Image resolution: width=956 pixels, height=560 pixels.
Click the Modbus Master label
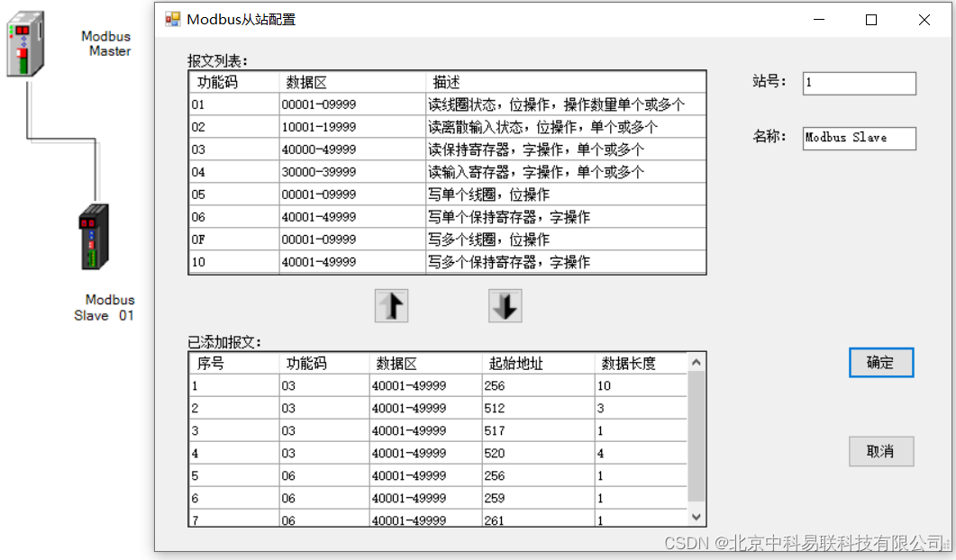coord(106,44)
